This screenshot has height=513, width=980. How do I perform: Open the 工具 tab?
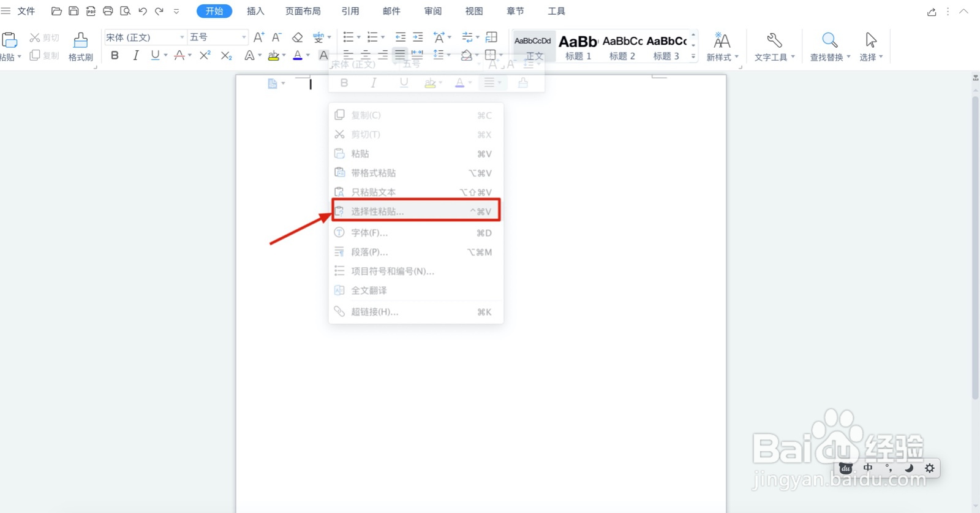556,11
